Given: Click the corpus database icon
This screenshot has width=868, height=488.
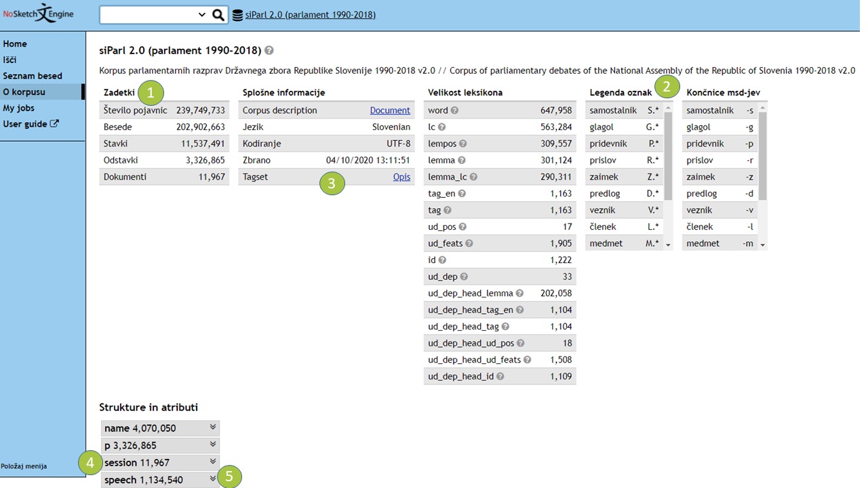Looking at the screenshot, I should (x=237, y=15).
